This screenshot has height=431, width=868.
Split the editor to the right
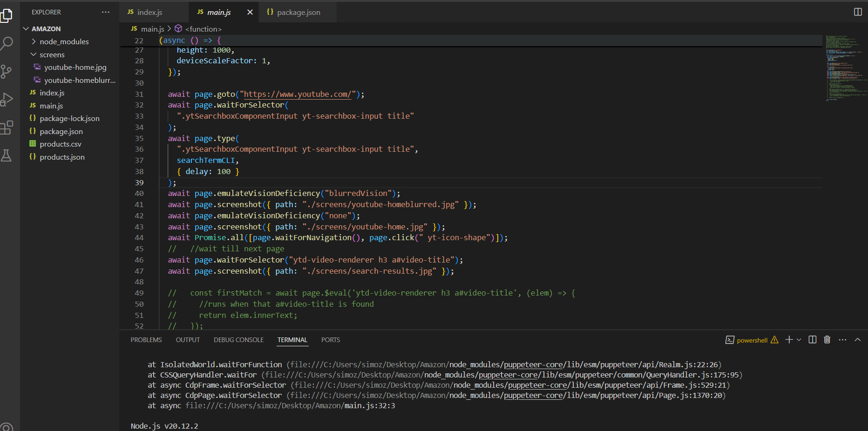pos(858,12)
